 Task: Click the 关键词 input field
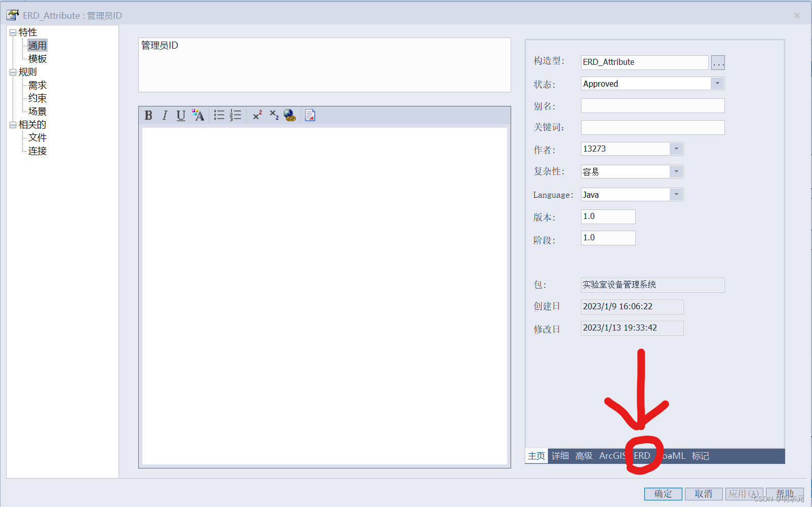(652, 127)
